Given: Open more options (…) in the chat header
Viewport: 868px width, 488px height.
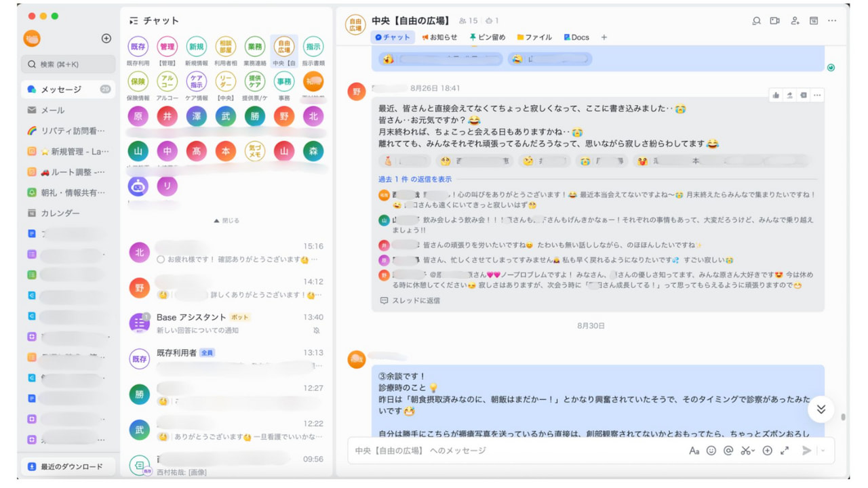Looking at the screenshot, I should [x=832, y=21].
